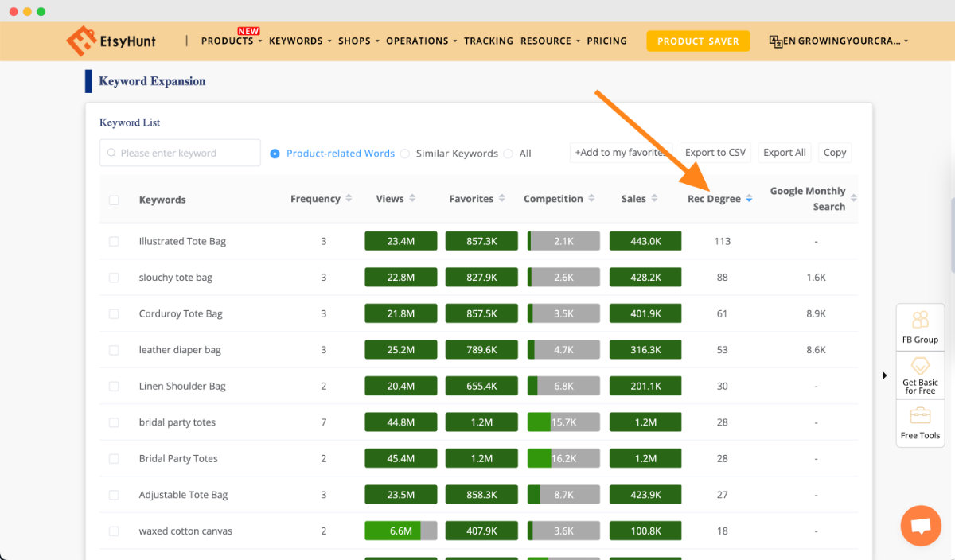Click the Product Saver button
This screenshot has width=955, height=560.
[698, 41]
